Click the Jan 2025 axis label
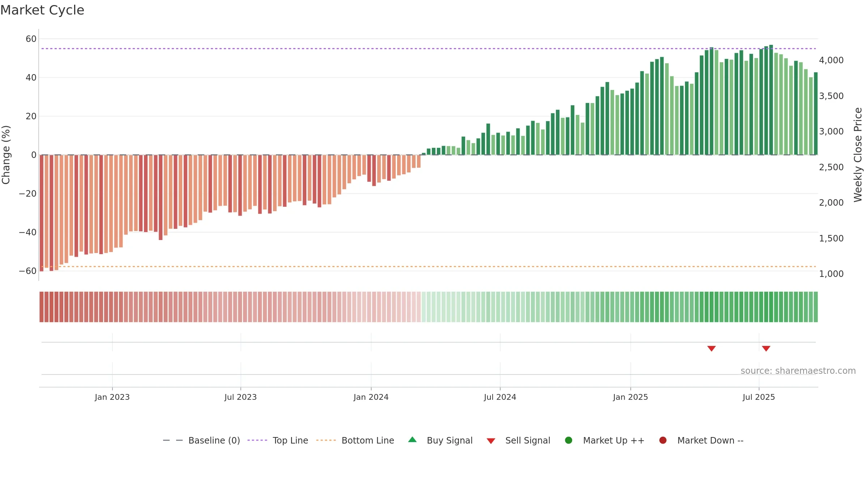Viewport: 868px width, 488px height. [x=630, y=397]
